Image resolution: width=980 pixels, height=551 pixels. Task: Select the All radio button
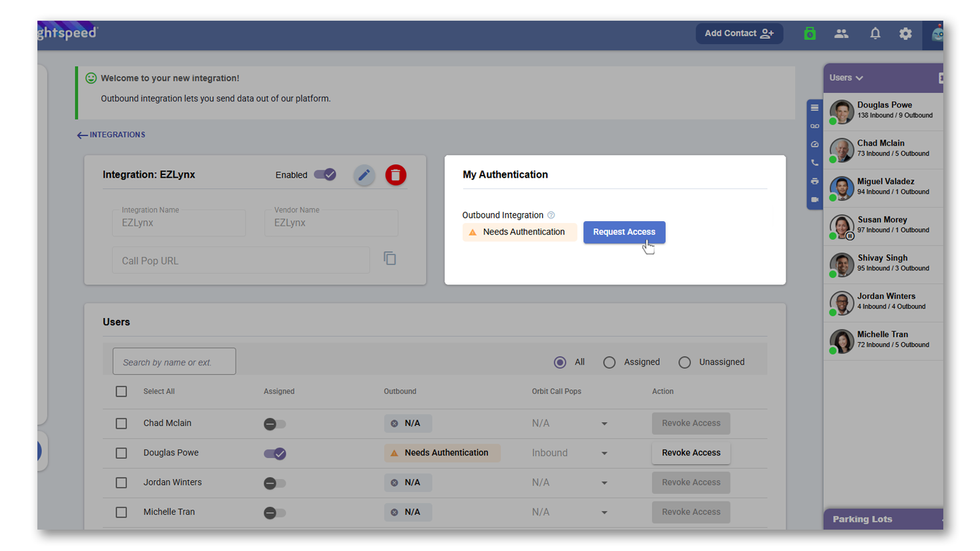(x=560, y=362)
